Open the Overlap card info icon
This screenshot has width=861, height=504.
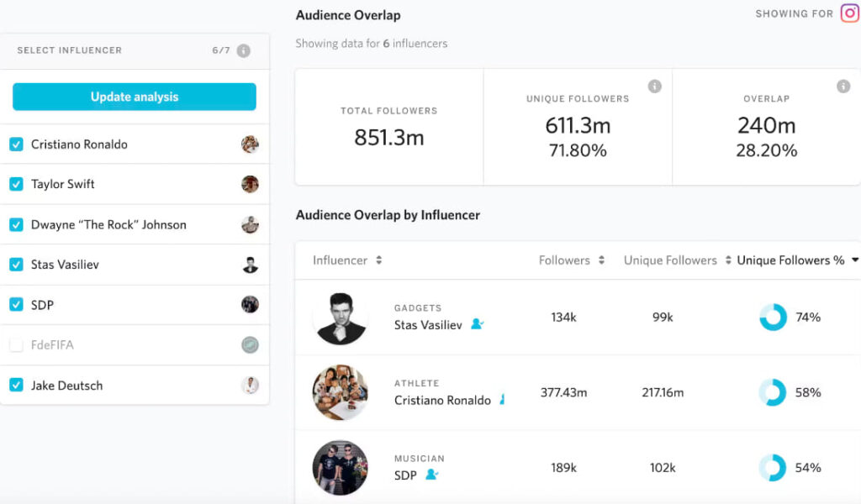843,87
